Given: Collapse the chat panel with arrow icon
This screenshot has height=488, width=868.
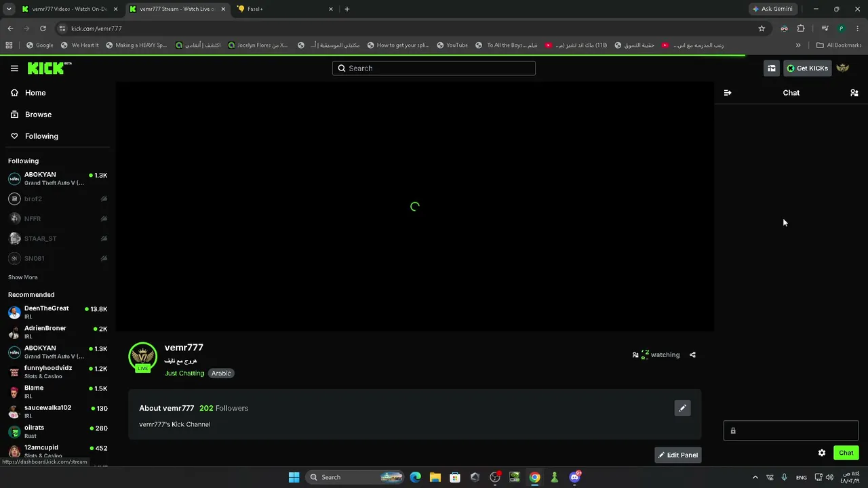Looking at the screenshot, I should click(728, 93).
